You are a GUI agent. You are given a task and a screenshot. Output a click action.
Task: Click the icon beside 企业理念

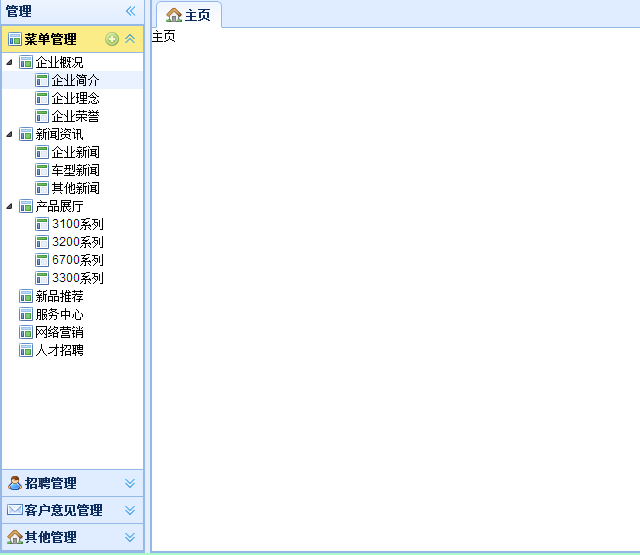(42, 98)
